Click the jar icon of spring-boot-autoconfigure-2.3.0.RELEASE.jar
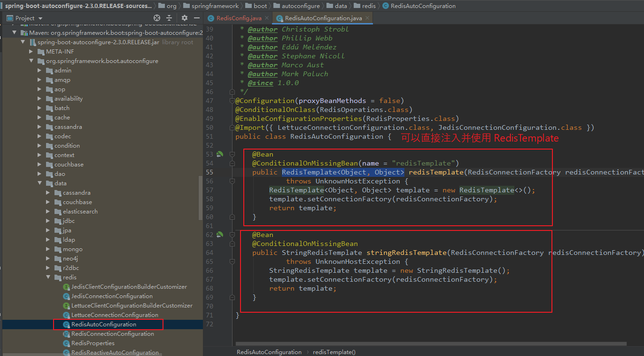 click(x=32, y=42)
